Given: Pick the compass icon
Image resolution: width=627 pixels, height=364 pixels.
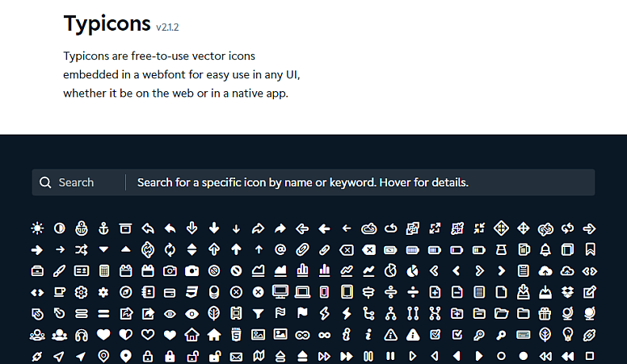Looking at the screenshot, I should coord(125,292).
